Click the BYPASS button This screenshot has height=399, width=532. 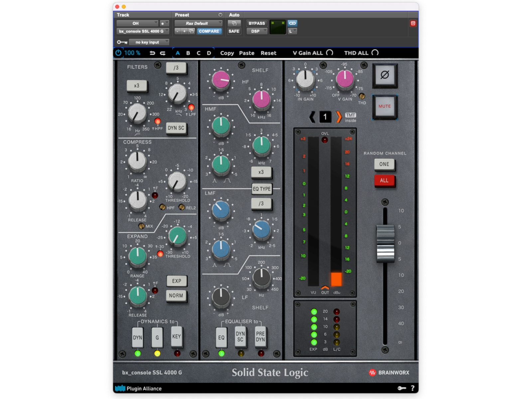pos(257,23)
